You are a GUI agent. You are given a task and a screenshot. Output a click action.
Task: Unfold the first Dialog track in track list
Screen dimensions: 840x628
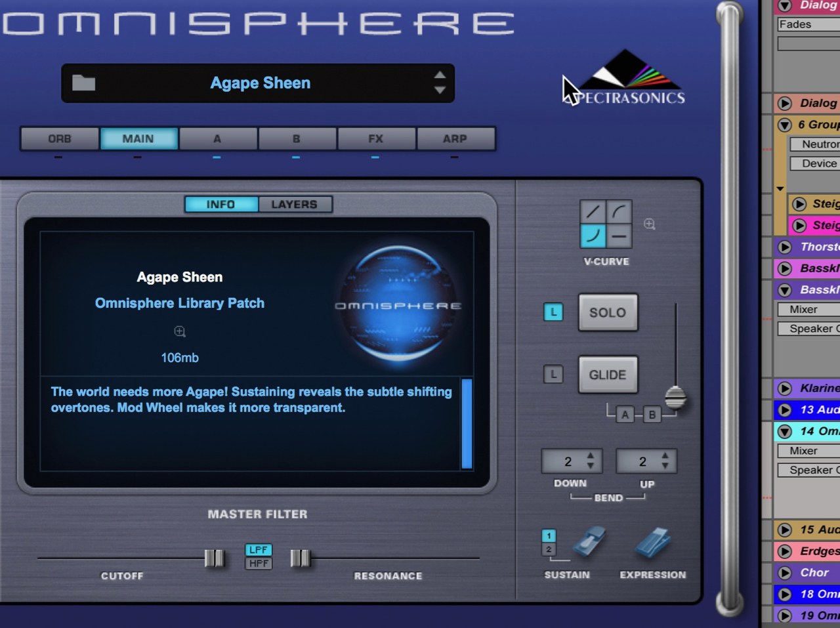pos(785,6)
